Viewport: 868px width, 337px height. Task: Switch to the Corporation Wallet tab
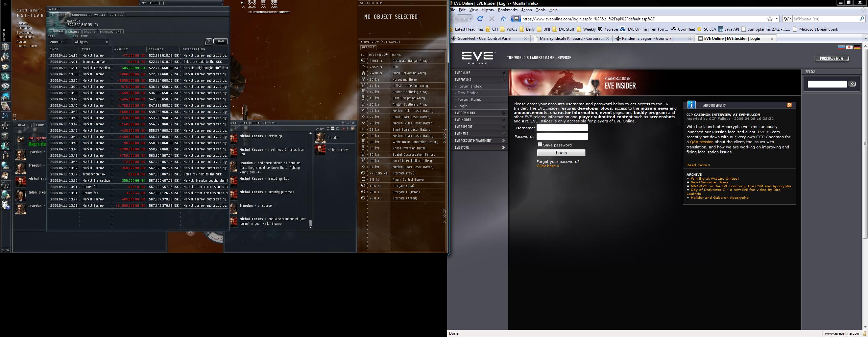[89, 15]
